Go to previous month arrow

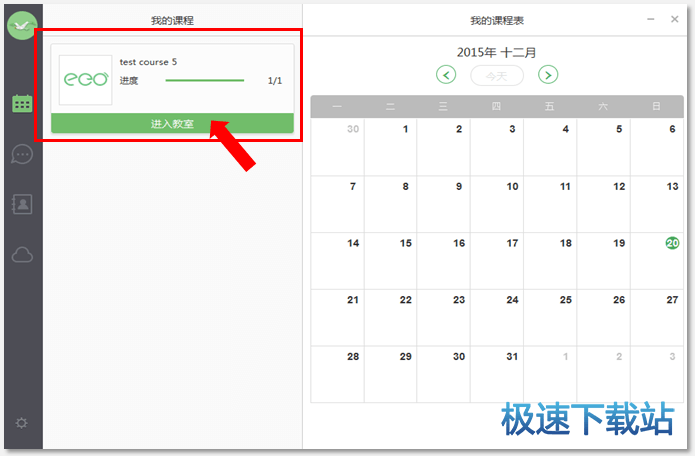[446, 75]
